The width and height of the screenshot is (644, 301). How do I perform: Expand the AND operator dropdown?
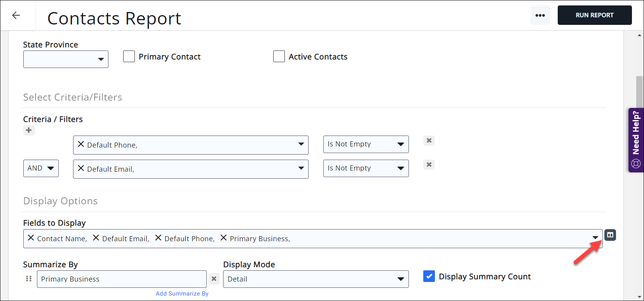pyautogui.click(x=41, y=168)
